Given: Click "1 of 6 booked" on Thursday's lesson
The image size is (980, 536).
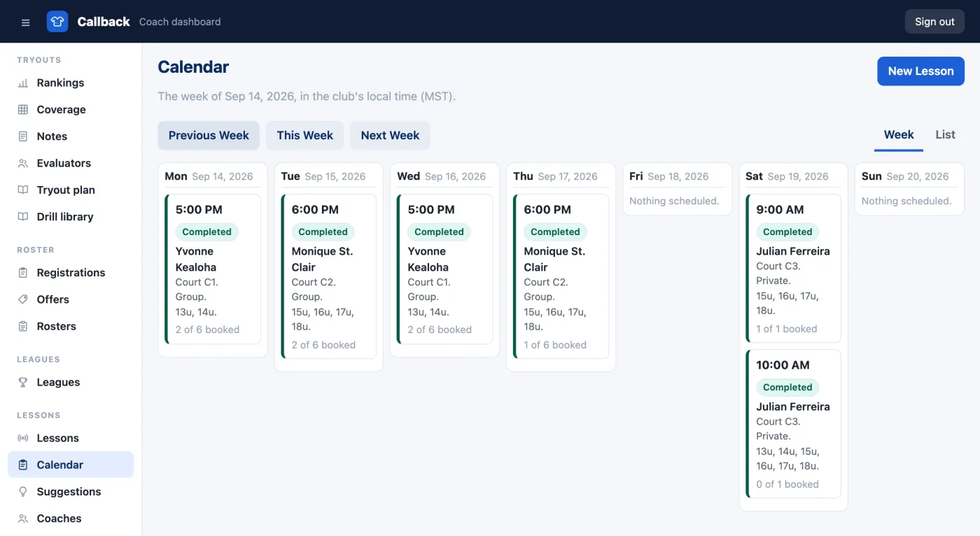Looking at the screenshot, I should coord(555,345).
